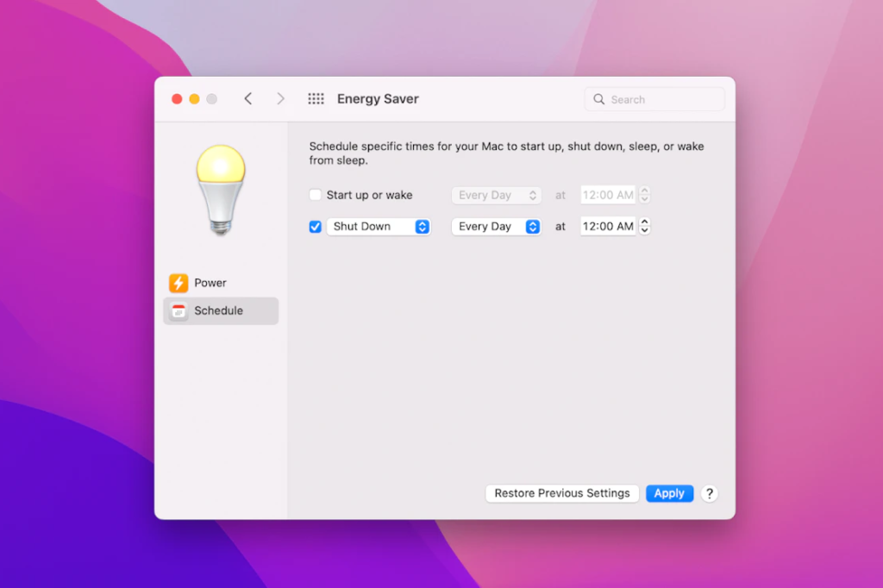Click the orange Power lightning icon
This screenshot has height=588, width=883.
[x=178, y=283]
